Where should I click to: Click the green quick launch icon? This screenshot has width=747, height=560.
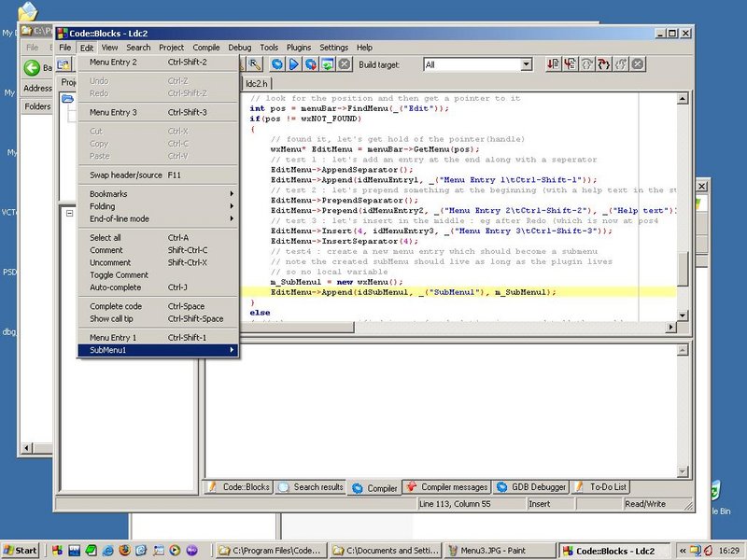pos(91,551)
